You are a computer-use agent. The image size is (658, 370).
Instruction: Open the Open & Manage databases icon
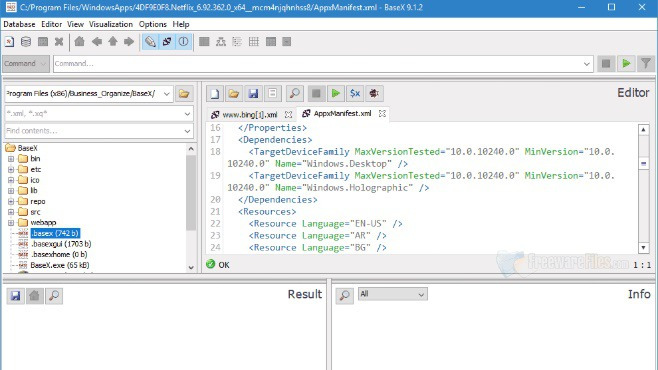(x=26, y=42)
